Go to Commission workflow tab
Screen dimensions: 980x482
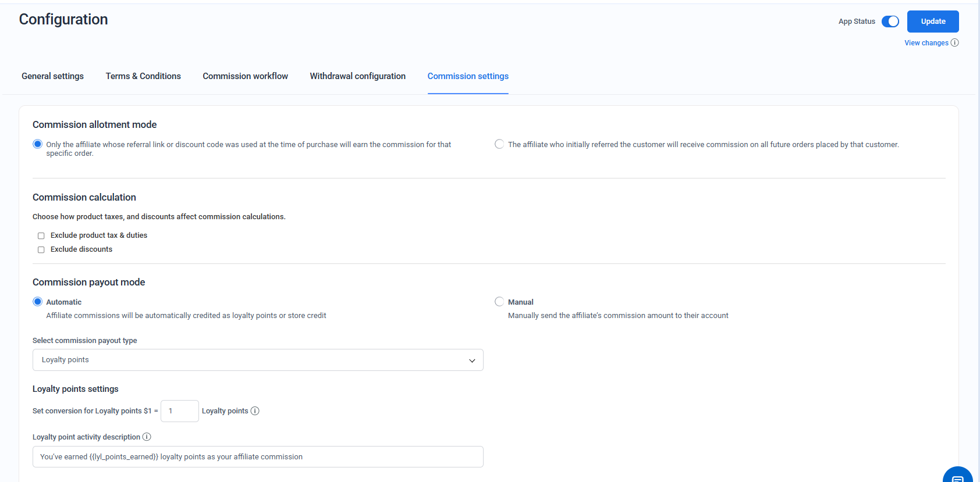[x=245, y=76]
